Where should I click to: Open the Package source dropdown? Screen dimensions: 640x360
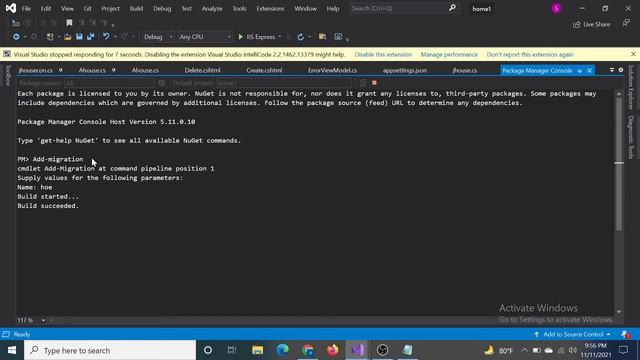click(109, 83)
